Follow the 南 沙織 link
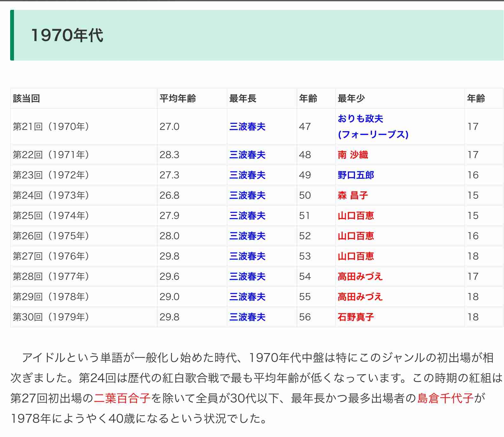504x437 pixels. pyautogui.click(x=353, y=155)
